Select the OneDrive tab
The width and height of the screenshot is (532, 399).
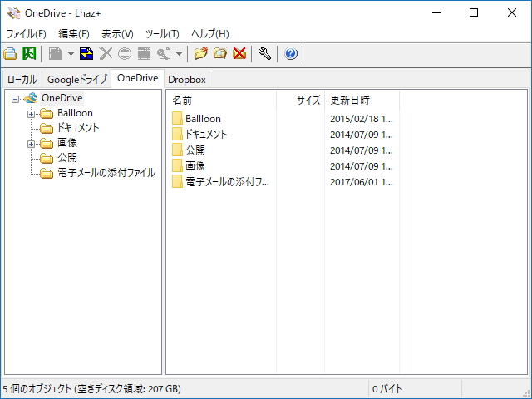138,78
